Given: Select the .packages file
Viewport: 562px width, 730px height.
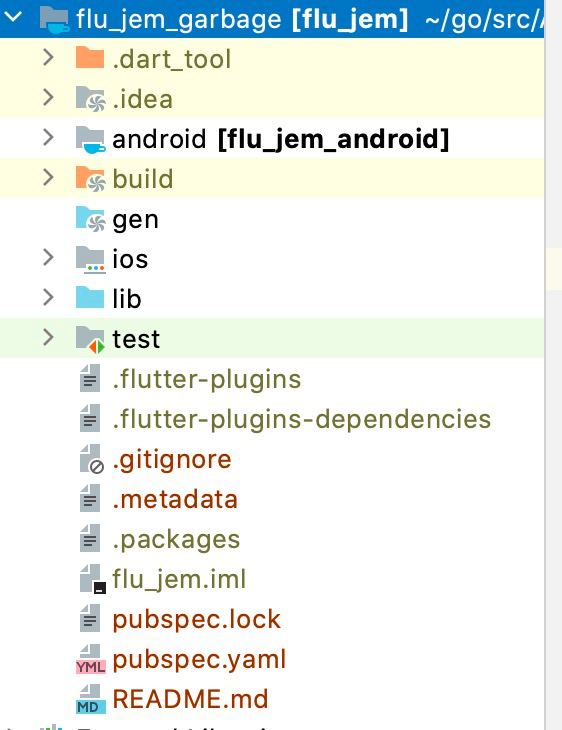Looking at the screenshot, I should (176, 540).
